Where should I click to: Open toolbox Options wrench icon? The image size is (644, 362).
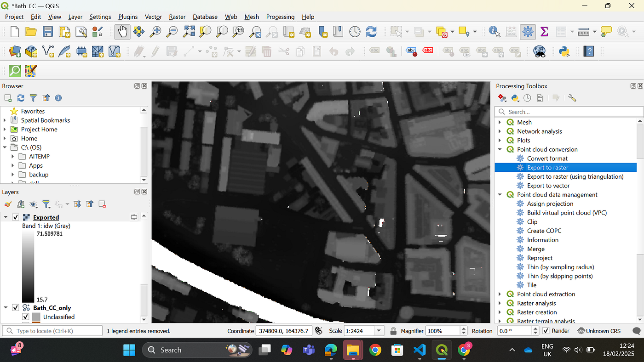572,98
